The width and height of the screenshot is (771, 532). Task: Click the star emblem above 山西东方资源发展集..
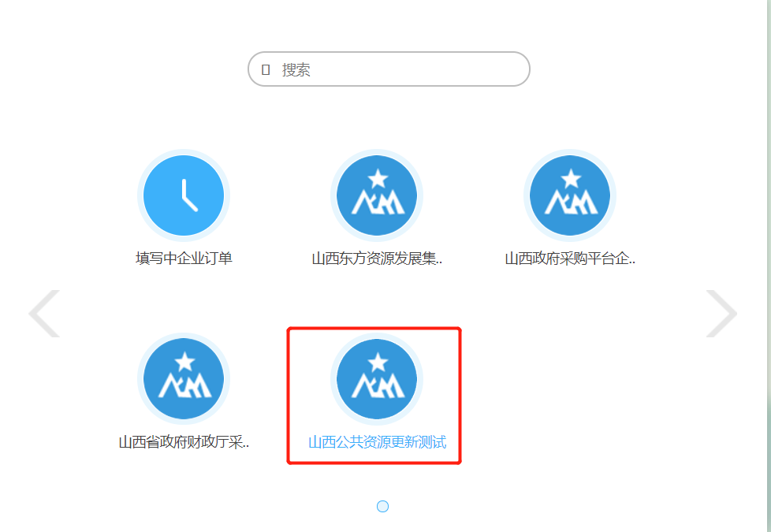point(378,178)
